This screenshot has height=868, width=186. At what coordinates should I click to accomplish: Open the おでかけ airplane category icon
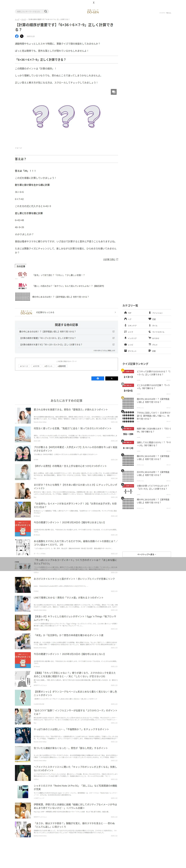pos(150,338)
